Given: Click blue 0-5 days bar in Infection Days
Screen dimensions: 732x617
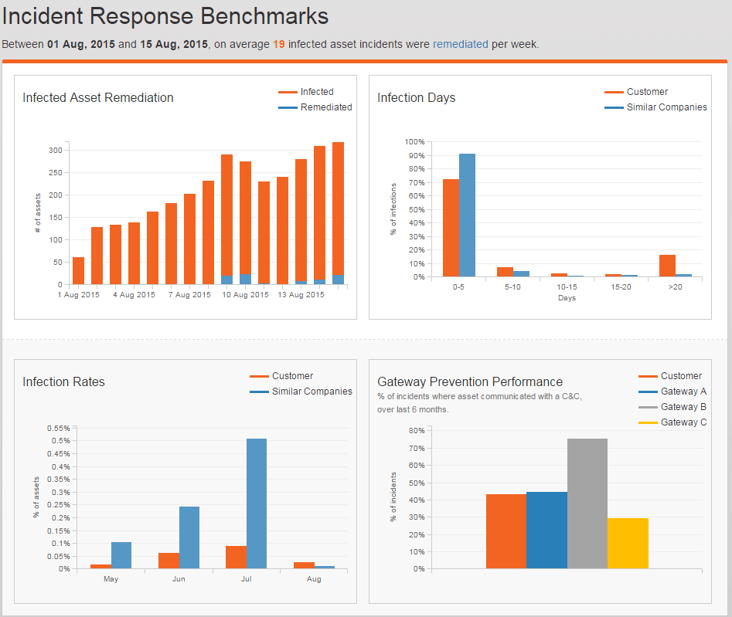Looking at the screenshot, I should point(467,215).
